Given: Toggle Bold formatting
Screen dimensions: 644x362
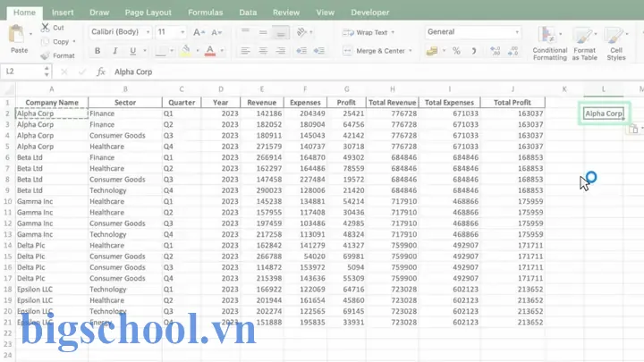Looking at the screenshot, I should click(x=97, y=51).
